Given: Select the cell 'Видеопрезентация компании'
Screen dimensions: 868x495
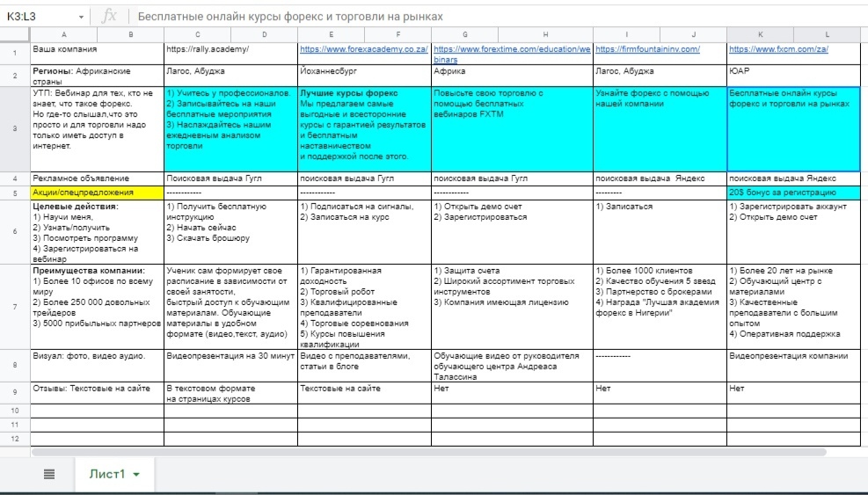Looking at the screenshot, I should click(793, 366).
